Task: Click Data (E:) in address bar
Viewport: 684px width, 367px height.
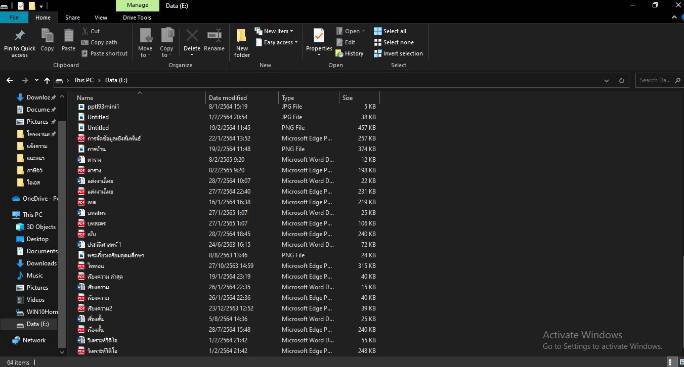Action: (116, 80)
